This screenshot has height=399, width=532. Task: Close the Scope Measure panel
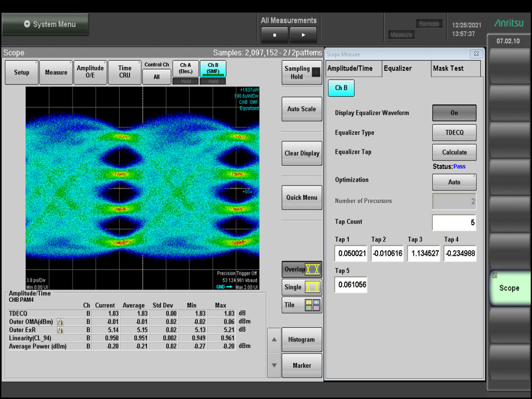(x=476, y=54)
